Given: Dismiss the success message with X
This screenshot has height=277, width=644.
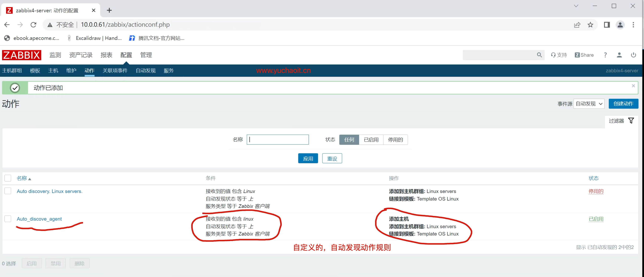Looking at the screenshot, I should [633, 86].
